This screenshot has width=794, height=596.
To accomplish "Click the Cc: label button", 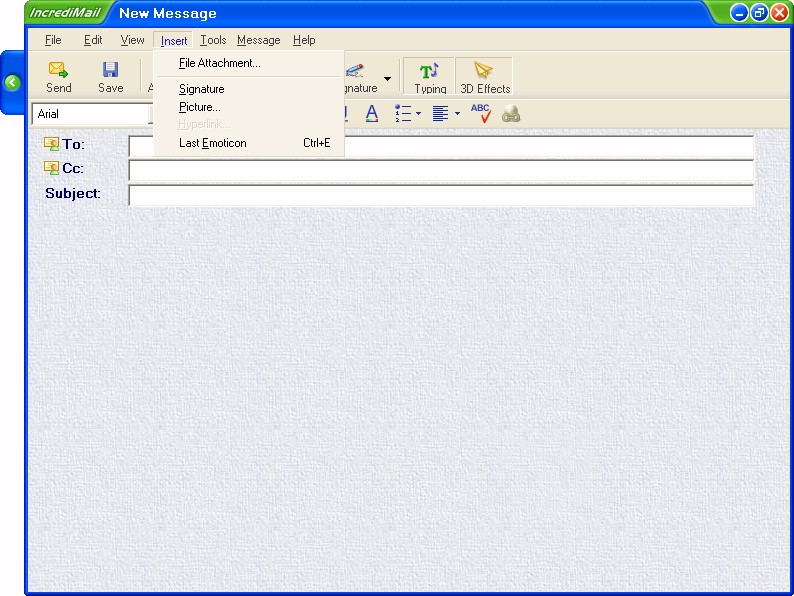I will click(72, 168).
